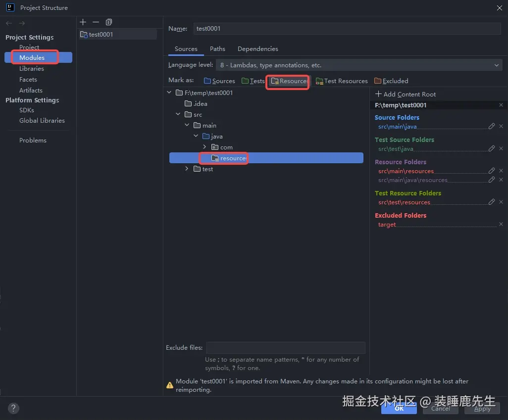Click src\test\resources folder entry
Image resolution: width=508 pixels, height=420 pixels.
404,202
